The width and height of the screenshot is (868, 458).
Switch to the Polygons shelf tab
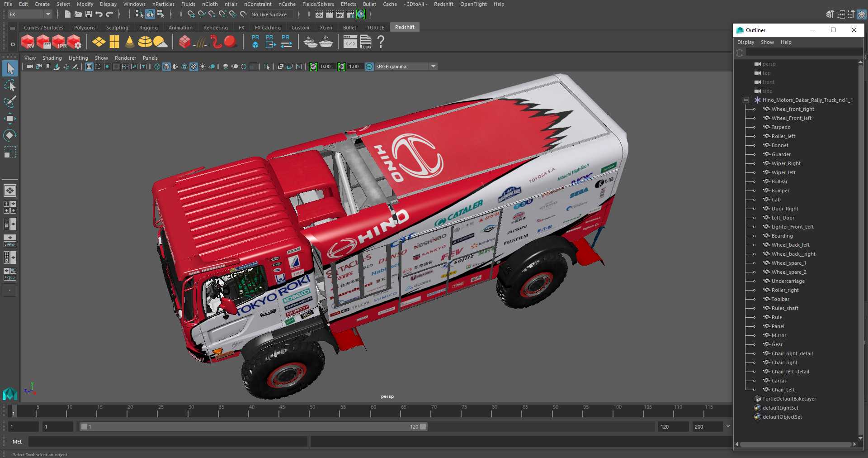[85, 28]
